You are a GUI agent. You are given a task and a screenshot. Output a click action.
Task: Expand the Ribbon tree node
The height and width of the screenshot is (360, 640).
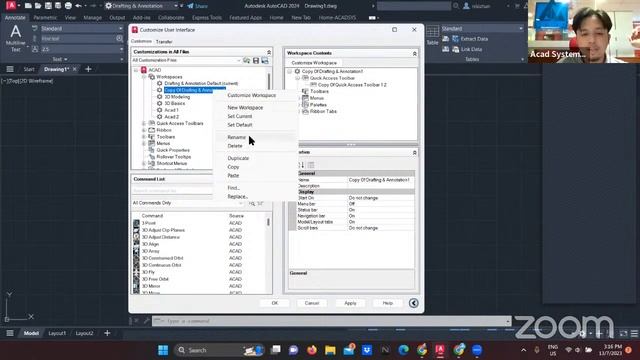coord(144,130)
